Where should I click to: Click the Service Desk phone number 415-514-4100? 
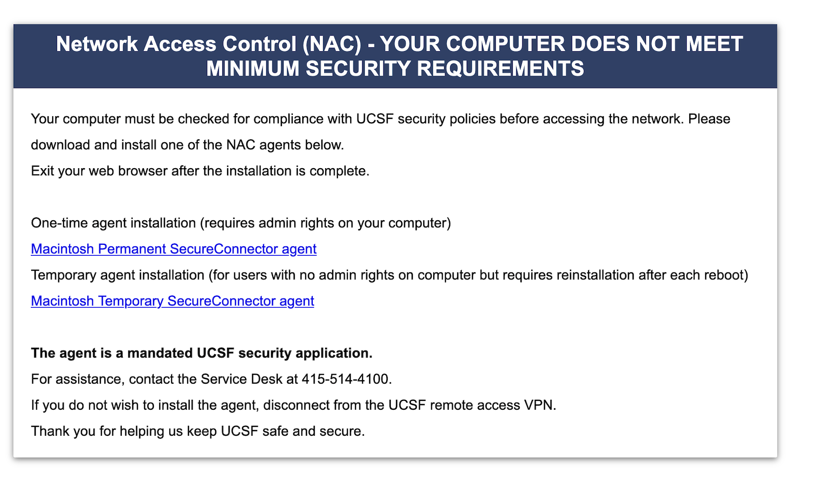click(x=345, y=379)
